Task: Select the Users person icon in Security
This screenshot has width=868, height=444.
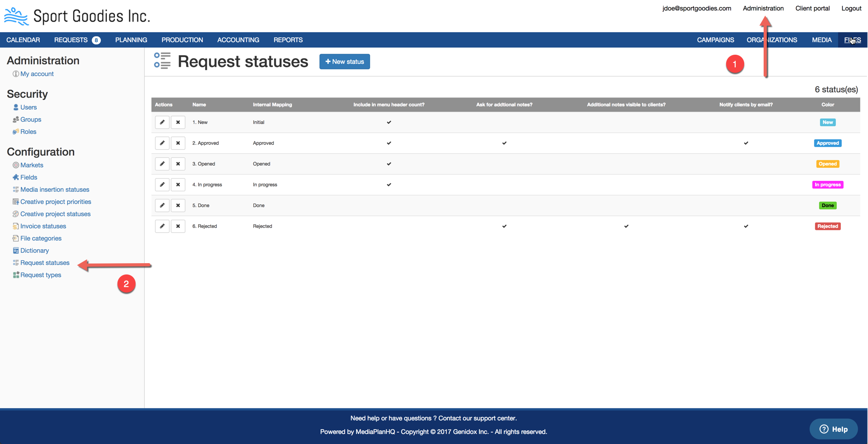Action: [16, 107]
